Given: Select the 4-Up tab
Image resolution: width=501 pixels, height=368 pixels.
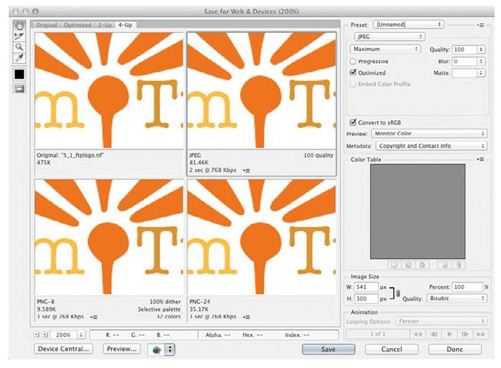Looking at the screenshot, I should tap(125, 25).
